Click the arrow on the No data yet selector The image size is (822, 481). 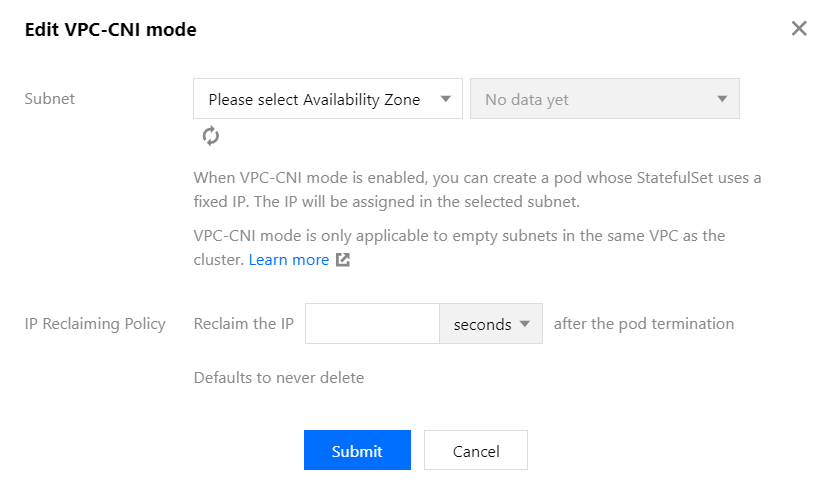(x=722, y=99)
